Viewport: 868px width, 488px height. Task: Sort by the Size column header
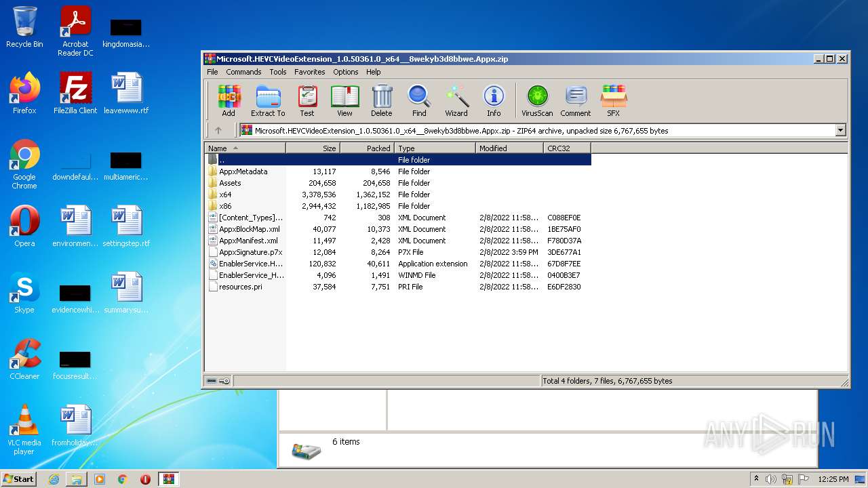[x=313, y=148]
